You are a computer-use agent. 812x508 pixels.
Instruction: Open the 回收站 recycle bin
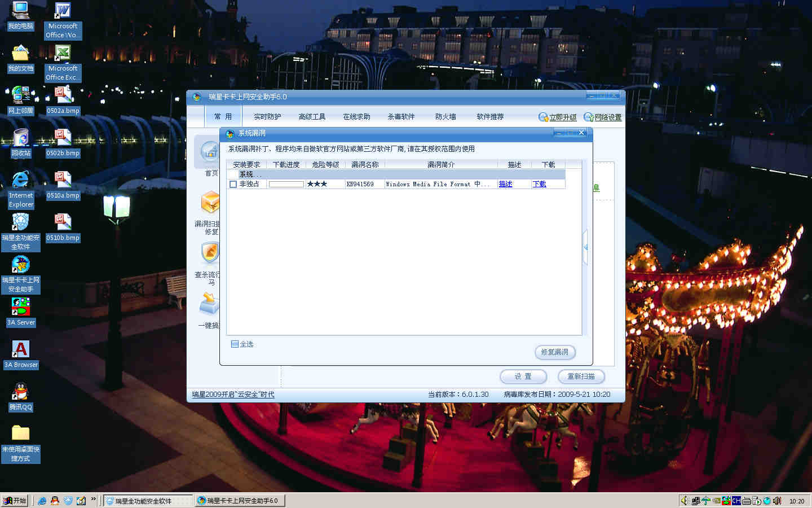coord(21,143)
